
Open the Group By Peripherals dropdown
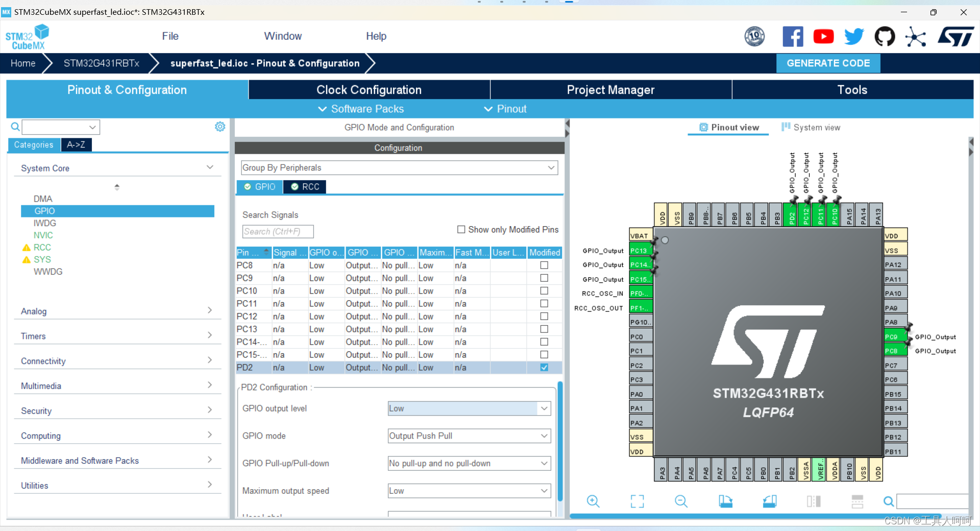(x=399, y=168)
